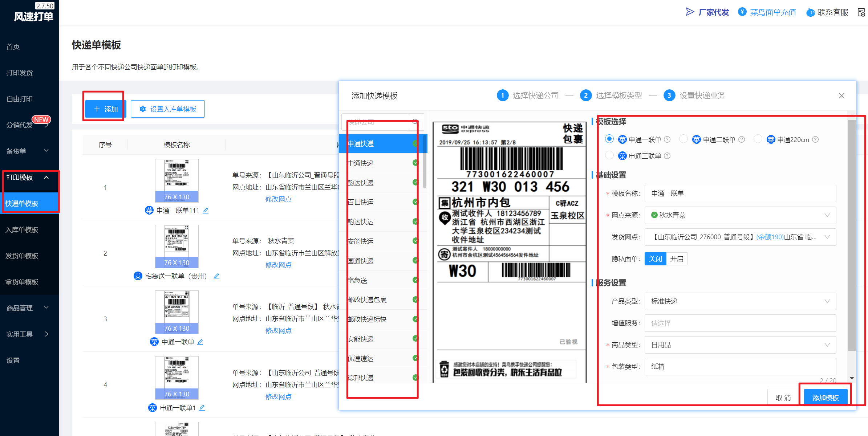Select the 申通二联单 radio option

tap(684, 139)
